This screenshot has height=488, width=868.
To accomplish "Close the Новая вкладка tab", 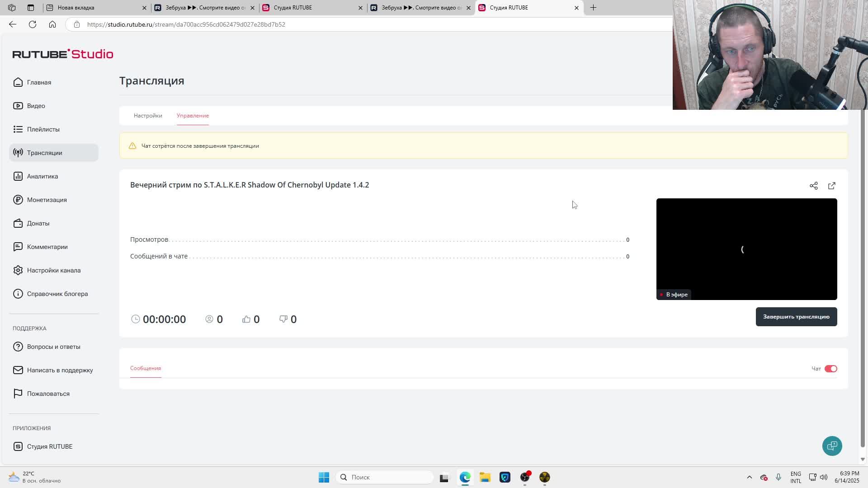I will click(x=144, y=8).
